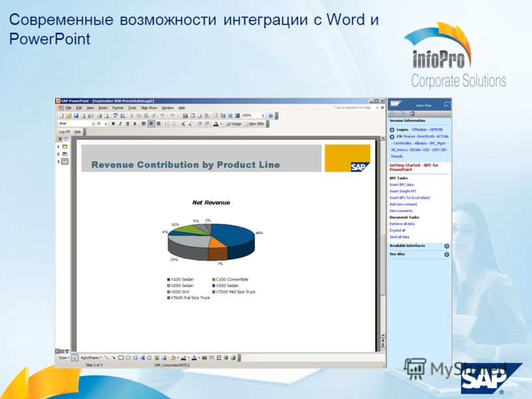532x399 pixels.
Task: Click the Insert Chart toolbar icon
Action: pos(186,116)
